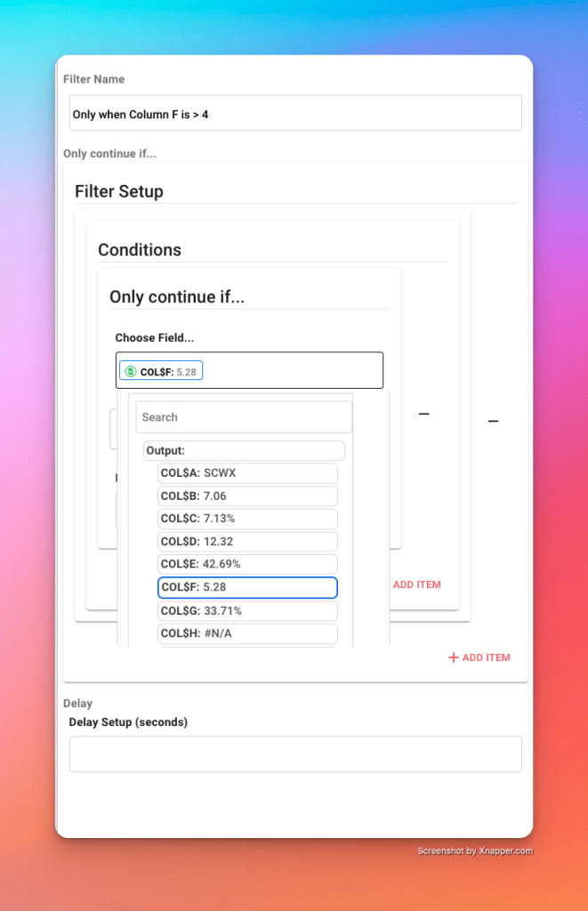588x911 pixels.
Task: Choose the COL$B: 7.06 option
Action: point(247,496)
